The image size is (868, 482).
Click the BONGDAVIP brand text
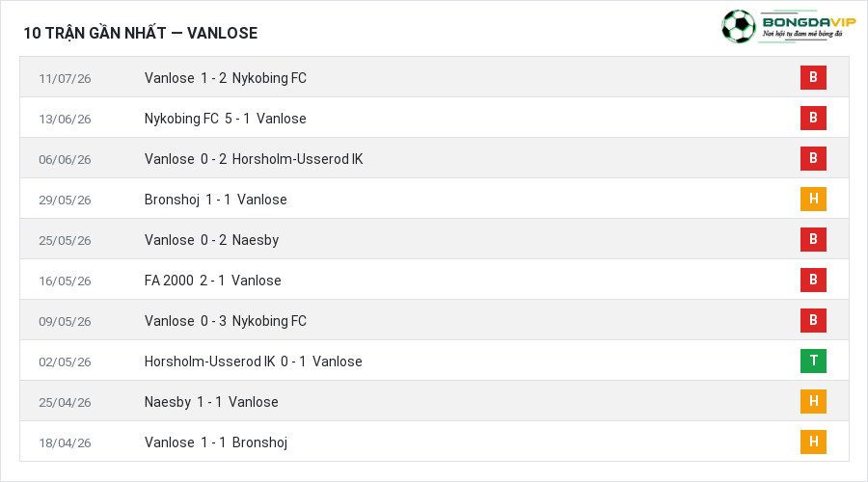coord(809,22)
